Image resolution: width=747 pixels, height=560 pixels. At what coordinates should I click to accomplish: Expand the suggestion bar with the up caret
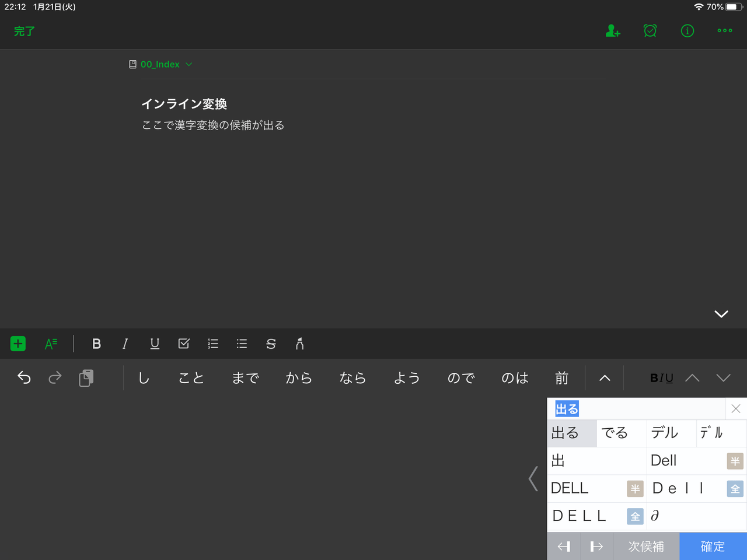point(605,378)
